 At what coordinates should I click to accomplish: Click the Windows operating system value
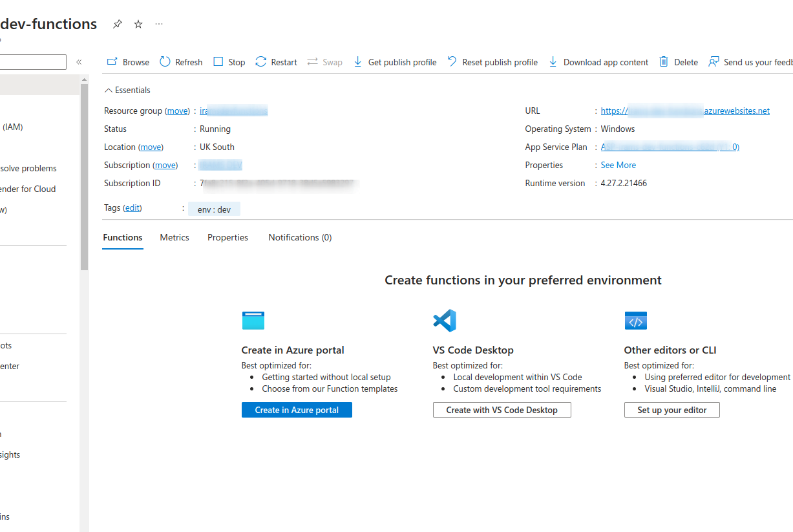pos(618,129)
